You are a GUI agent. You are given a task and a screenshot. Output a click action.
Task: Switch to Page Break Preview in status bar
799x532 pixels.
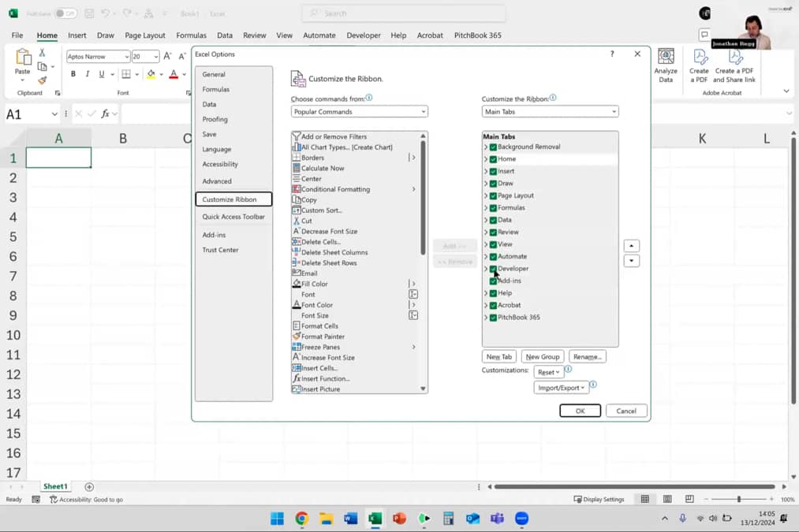[689, 499]
